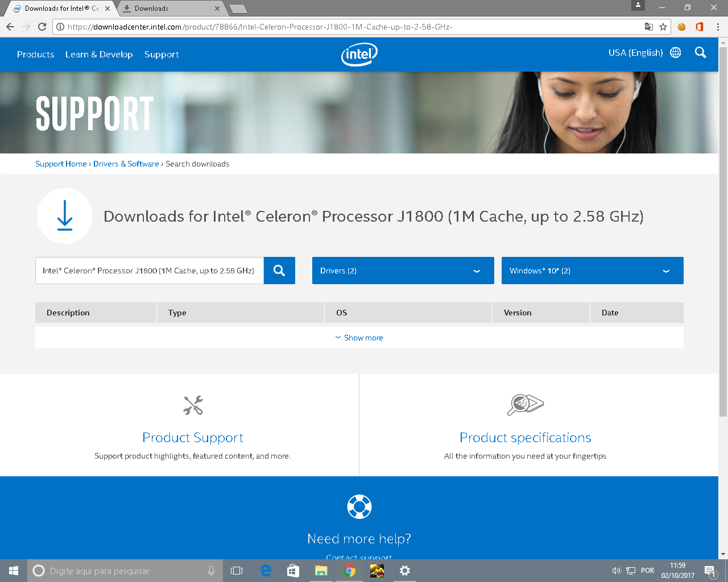The image size is (728, 582).
Task: Click the globe language icon
Action: pos(676,53)
